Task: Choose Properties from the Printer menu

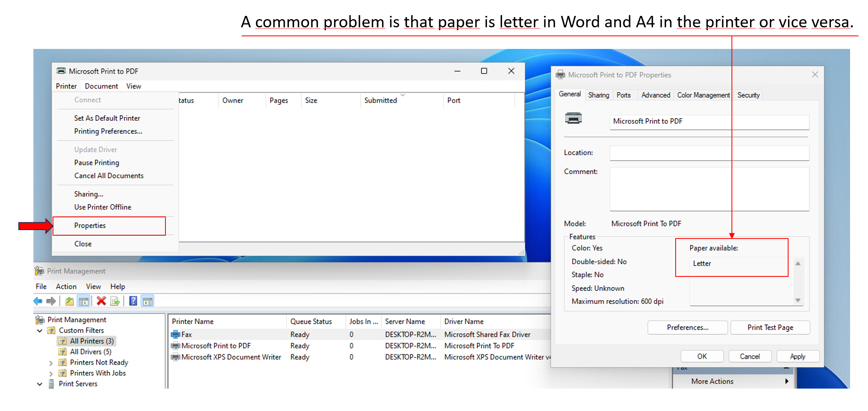Action: 90,225
